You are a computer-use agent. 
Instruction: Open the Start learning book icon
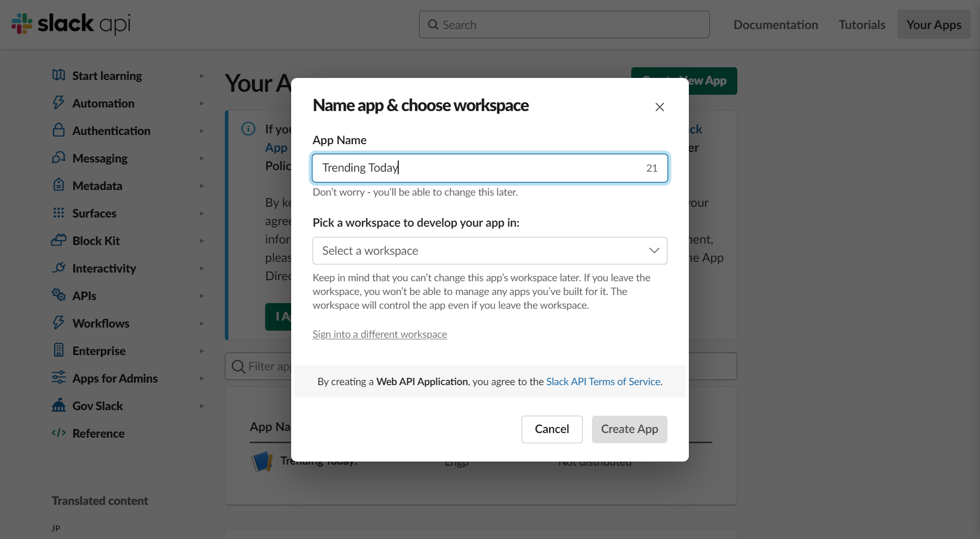pos(59,75)
